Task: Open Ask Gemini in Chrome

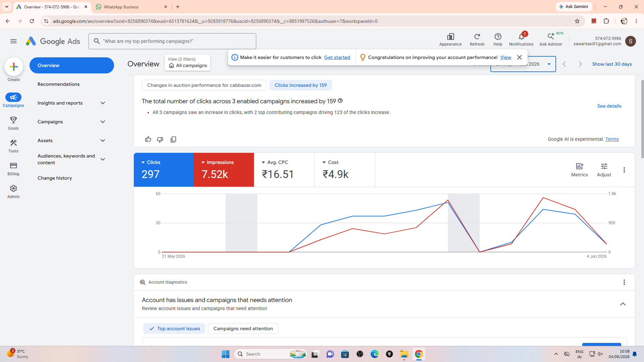Action: (x=574, y=7)
